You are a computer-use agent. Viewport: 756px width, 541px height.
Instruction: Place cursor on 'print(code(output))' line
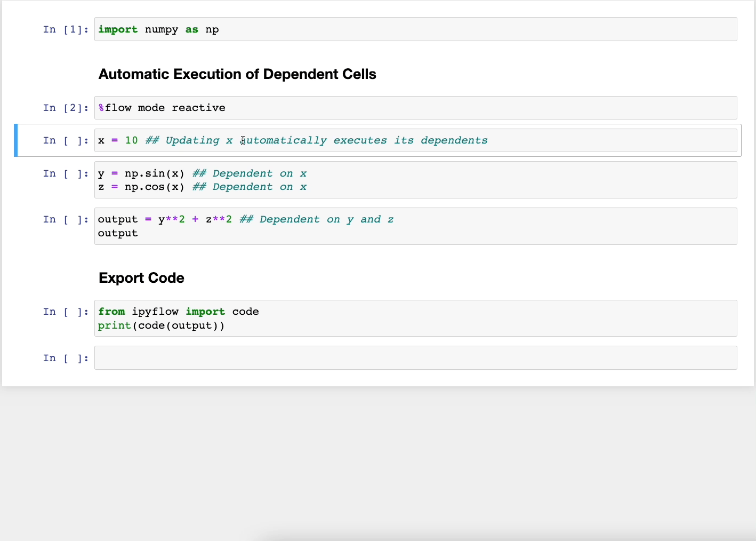[x=161, y=325]
